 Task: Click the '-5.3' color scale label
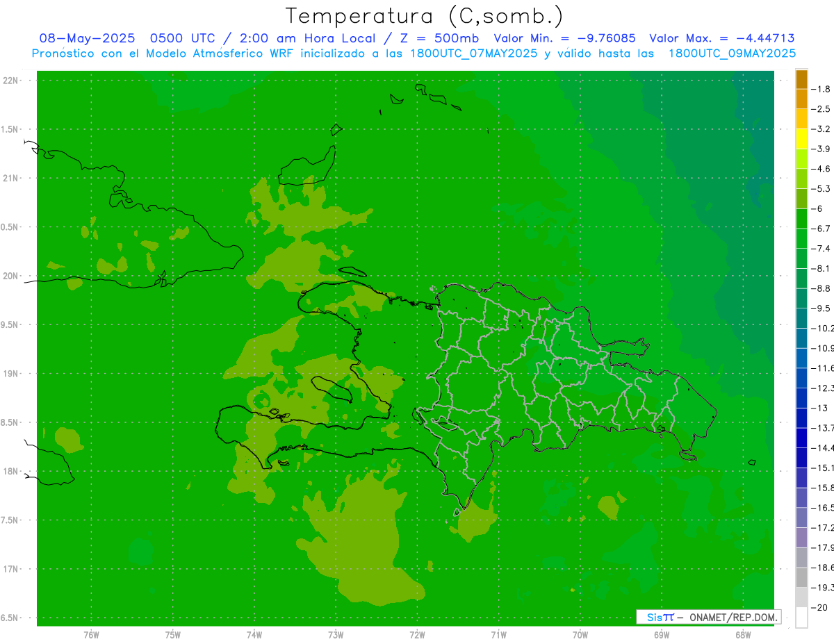coord(821,189)
